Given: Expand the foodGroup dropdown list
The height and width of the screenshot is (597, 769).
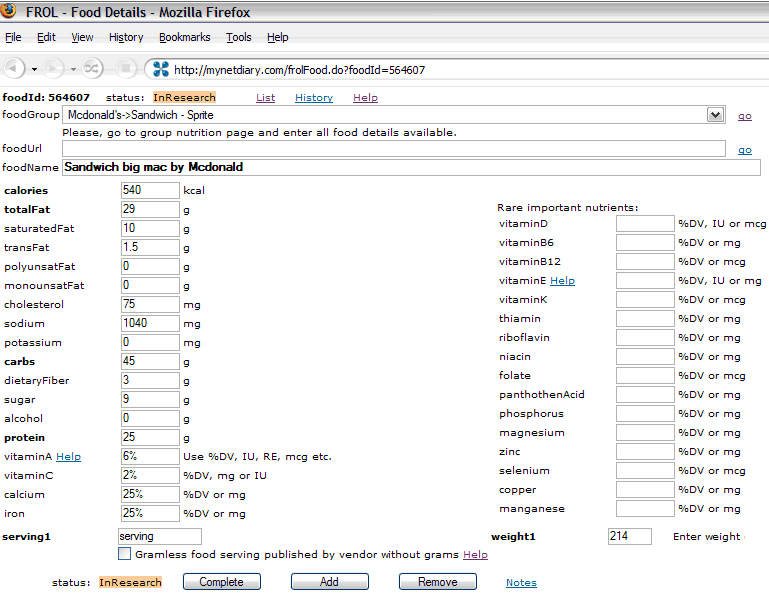Looking at the screenshot, I should pyautogui.click(x=715, y=115).
